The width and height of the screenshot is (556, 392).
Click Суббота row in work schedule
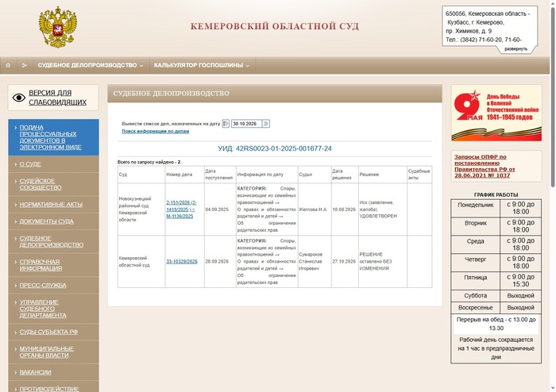(496, 296)
